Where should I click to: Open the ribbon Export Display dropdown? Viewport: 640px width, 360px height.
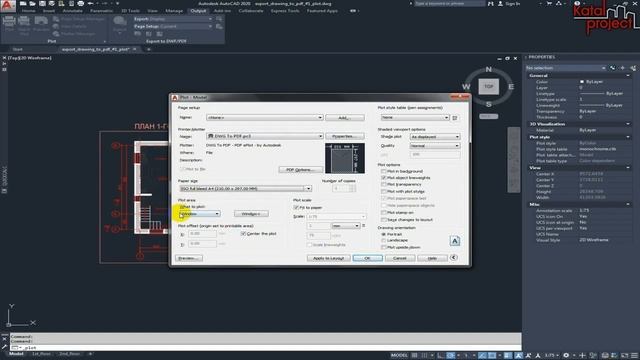point(173,19)
